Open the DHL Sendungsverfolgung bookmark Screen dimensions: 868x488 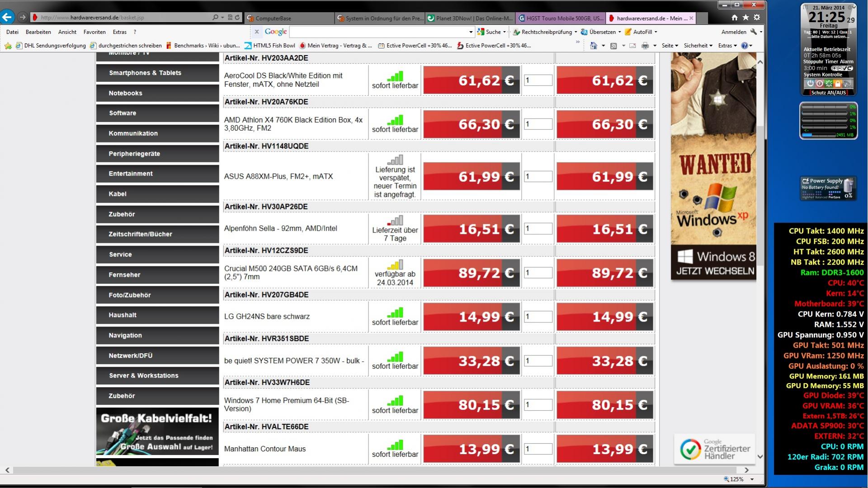point(51,46)
